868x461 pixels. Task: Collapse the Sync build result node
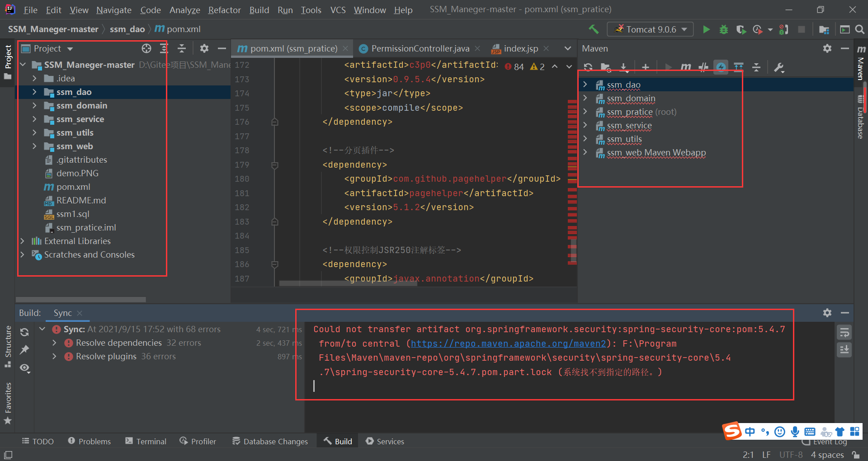click(42, 329)
